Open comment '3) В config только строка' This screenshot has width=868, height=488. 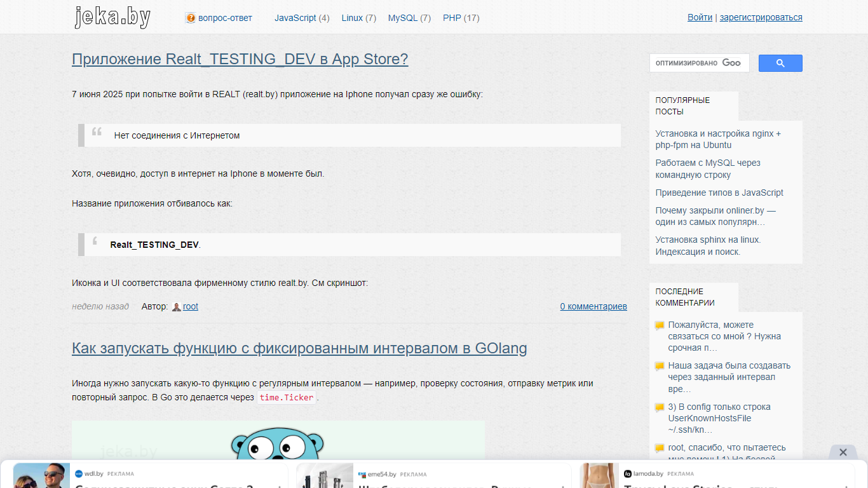(x=719, y=418)
